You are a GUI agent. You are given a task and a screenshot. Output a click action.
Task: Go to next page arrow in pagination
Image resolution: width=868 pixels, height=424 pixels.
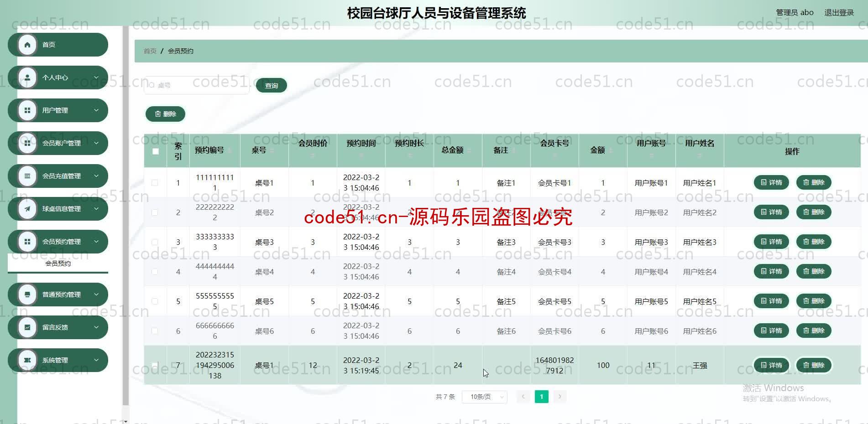click(x=560, y=397)
